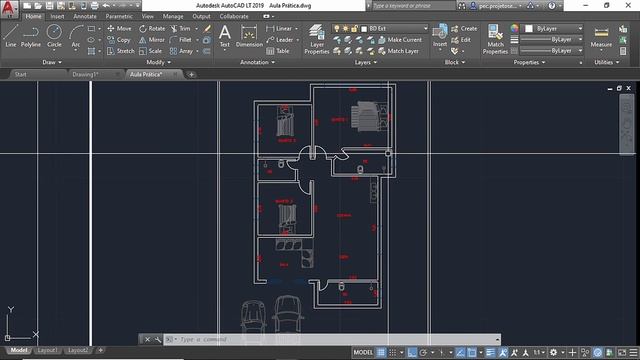Expand the Properties panel
Screen dimensions: 640x360
click(x=529, y=62)
